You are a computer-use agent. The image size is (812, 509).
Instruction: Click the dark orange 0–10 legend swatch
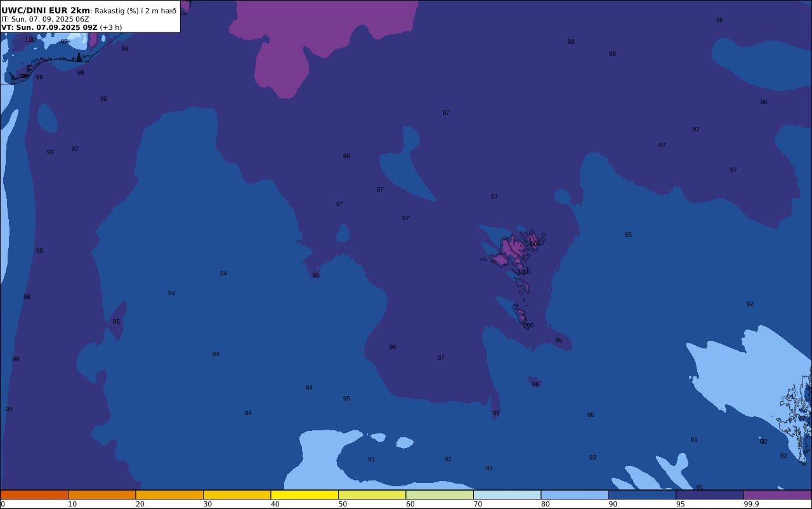(34, 494)
